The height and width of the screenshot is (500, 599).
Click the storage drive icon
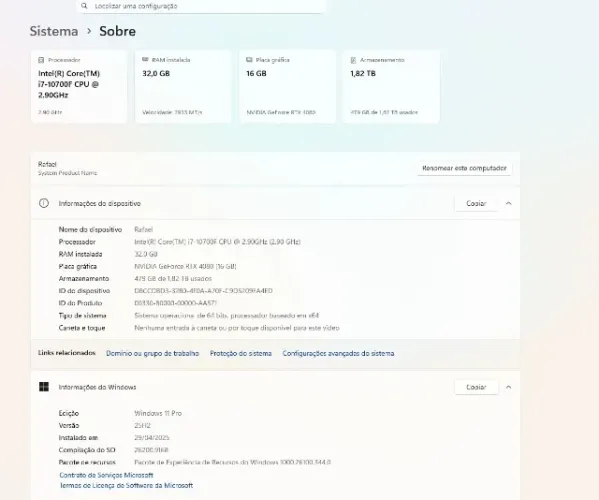[x=353, y=60]
